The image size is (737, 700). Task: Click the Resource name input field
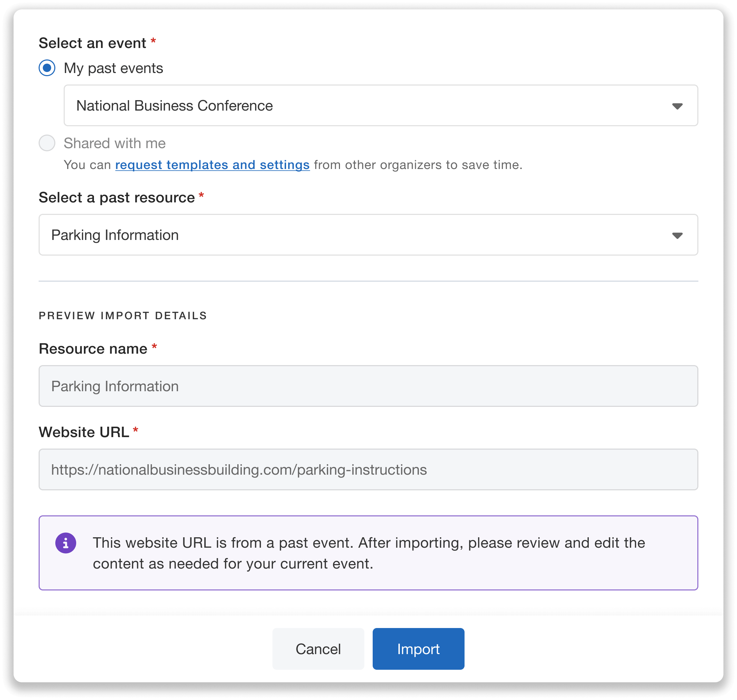(368, 386)
